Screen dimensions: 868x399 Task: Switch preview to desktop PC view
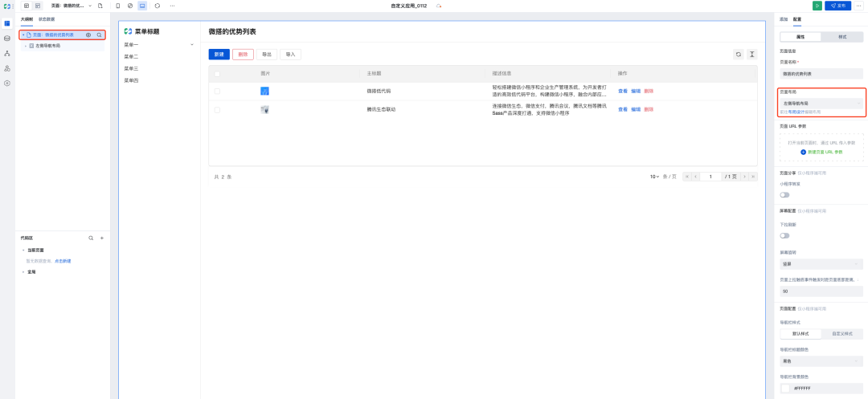[x=142, y=6]
